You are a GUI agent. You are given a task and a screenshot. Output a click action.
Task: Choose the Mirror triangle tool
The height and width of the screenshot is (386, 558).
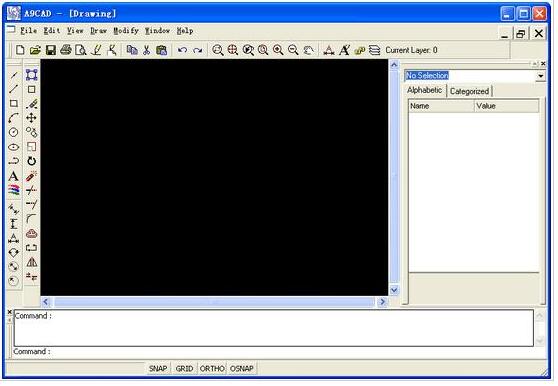[x=31, y=262]
